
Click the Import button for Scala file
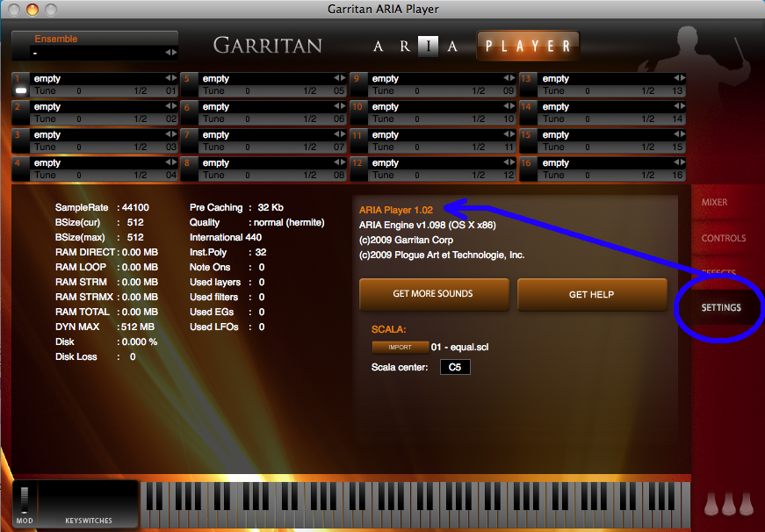click(x=399, y=347)
